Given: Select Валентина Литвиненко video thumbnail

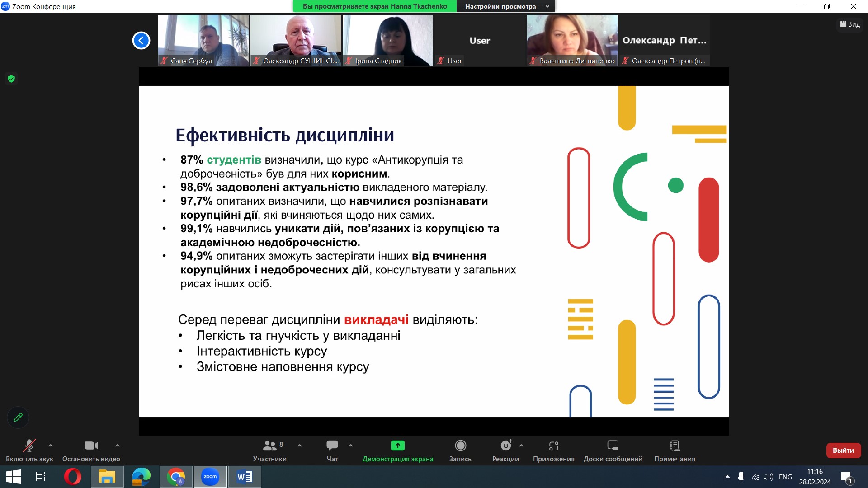Looking at the screenshot, I should pyautogui.click(x=572, y=41).
